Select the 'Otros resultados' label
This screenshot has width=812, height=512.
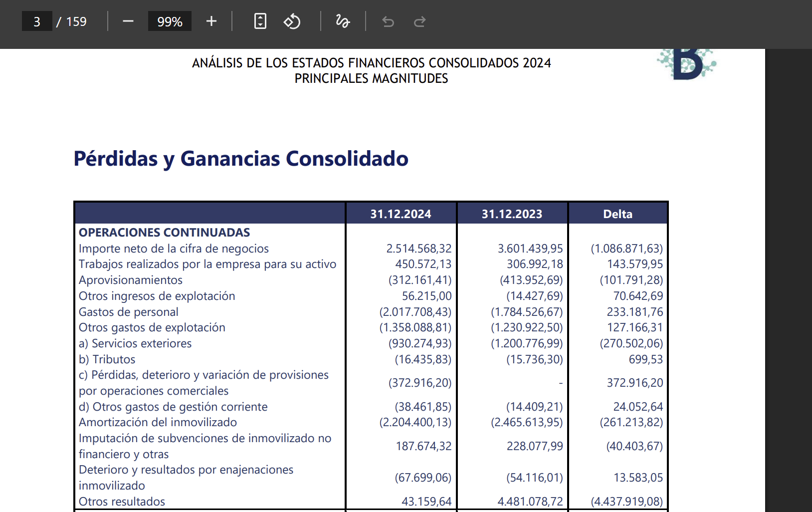[122, 502]
